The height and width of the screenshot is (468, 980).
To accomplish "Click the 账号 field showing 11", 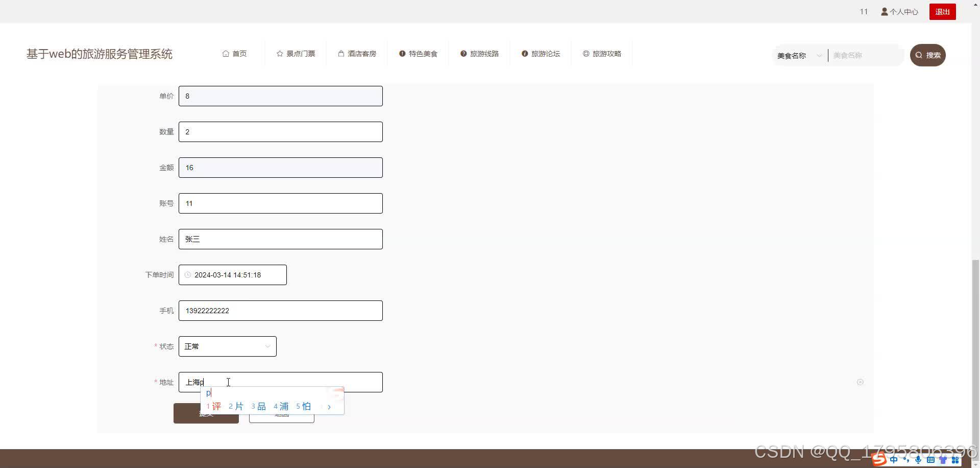I will point(280,203).
